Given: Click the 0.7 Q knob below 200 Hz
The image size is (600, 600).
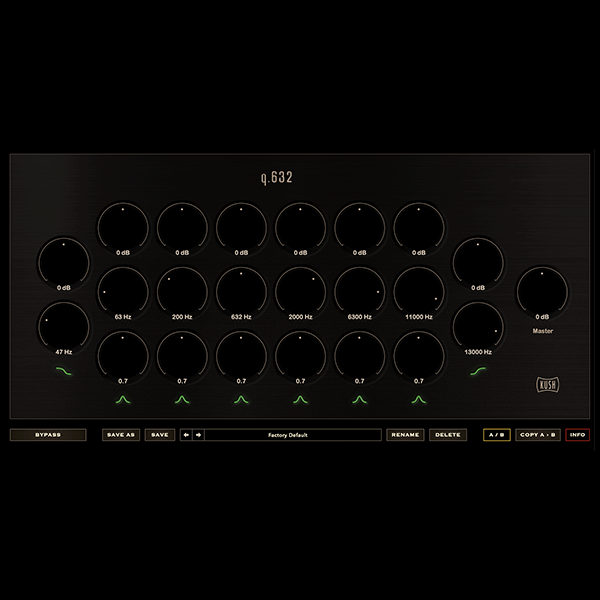Looking at the screenshot, I should pyautogui.click(x=182, y=357).
